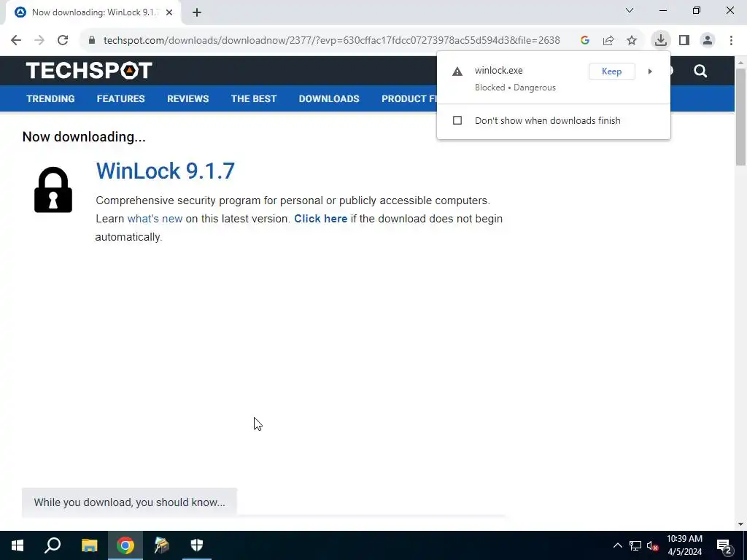Click the "Blocked • Dangerous" status text

tap(515, 87)
